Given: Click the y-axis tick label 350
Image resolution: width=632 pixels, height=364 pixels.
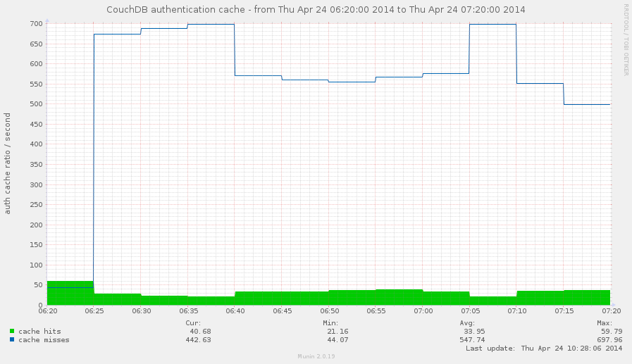Looking at the screenshot, I should [36, 164].
